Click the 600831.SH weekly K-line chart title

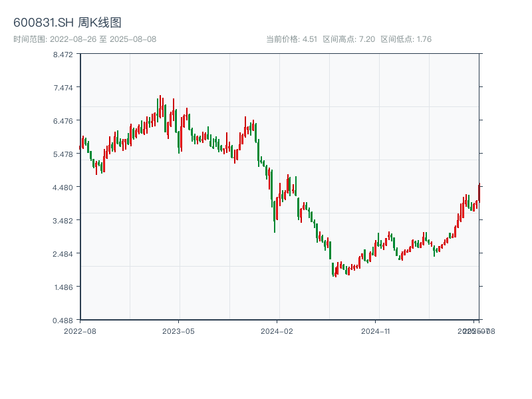(x=67, y=23)
